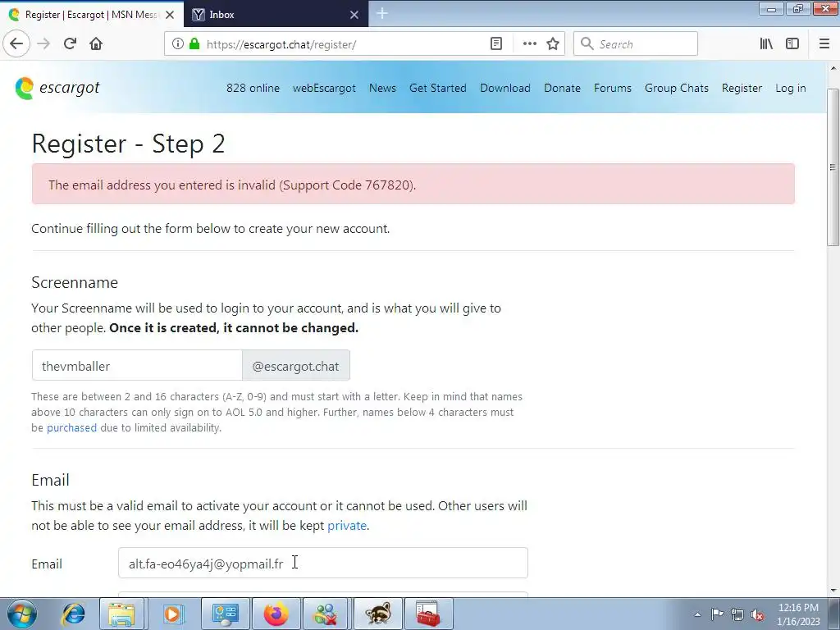Viewport: 840px width, 630px height.
Task: Open Messenger buddies icon in taskbar
Action: click(326, 614)
